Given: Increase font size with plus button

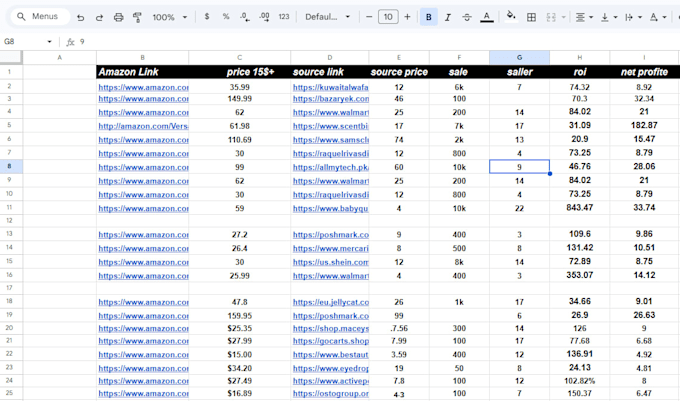Looking at the screenshot, I should pos(407,17).
